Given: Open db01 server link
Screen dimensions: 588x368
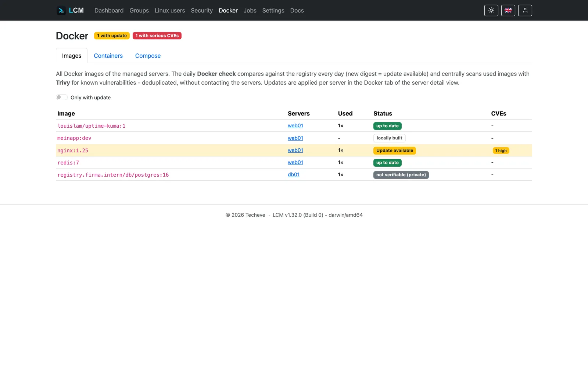Looking at the screenshot, I should 294,174.
